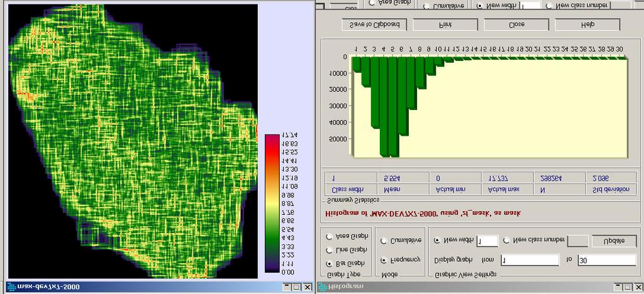Click the legend value 8.87
Viewport: 644px width, 294px height.
[x=288, y=204]
